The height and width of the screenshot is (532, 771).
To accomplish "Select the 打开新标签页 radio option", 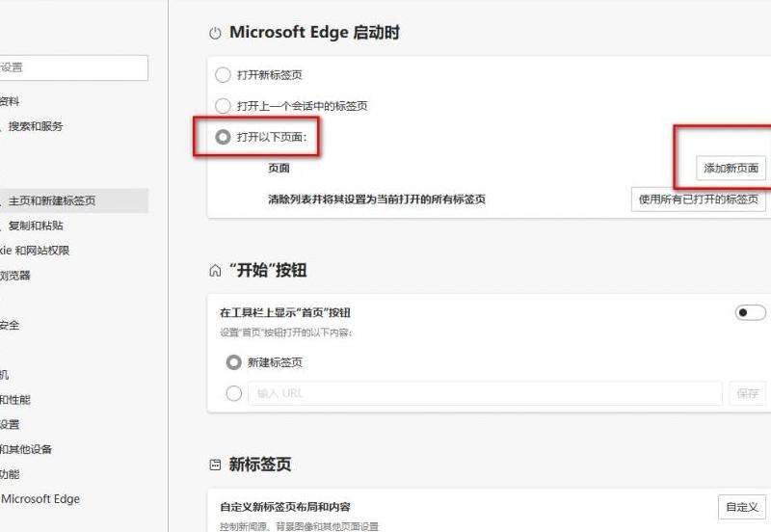I will click(x=223, y=75).
